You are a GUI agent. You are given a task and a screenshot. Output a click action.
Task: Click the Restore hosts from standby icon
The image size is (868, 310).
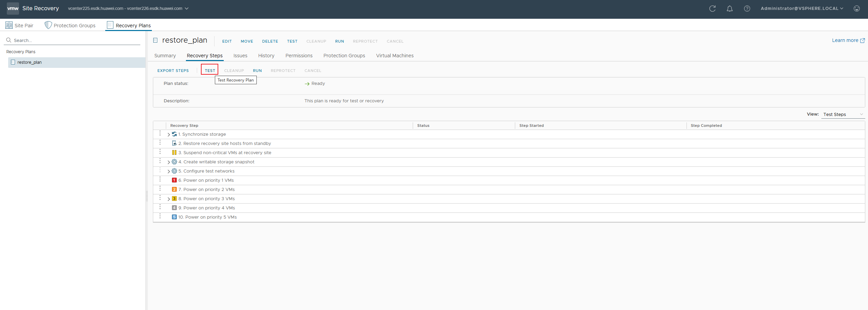174,143
